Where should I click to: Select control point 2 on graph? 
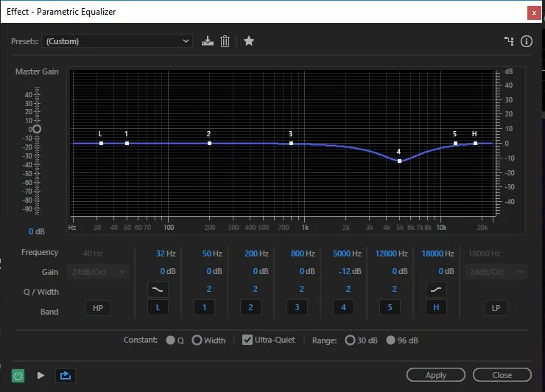tap(209, 143)
